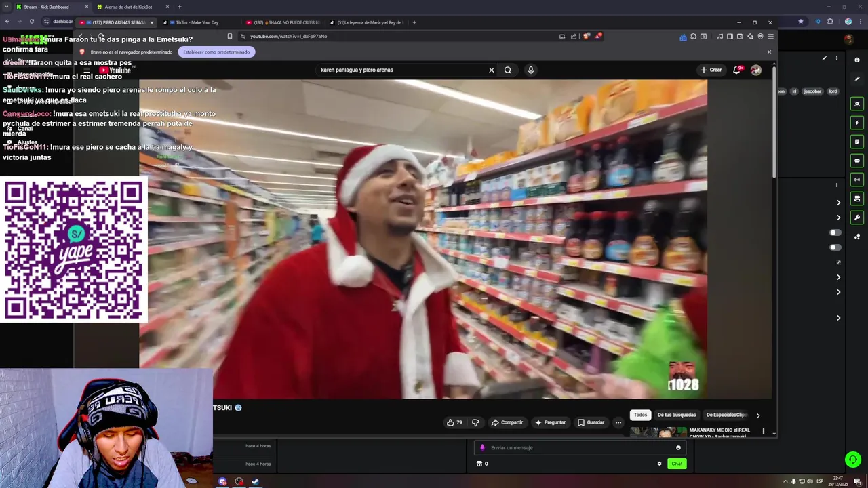Open more actions ellipsis under video

[x=618, y=422]
